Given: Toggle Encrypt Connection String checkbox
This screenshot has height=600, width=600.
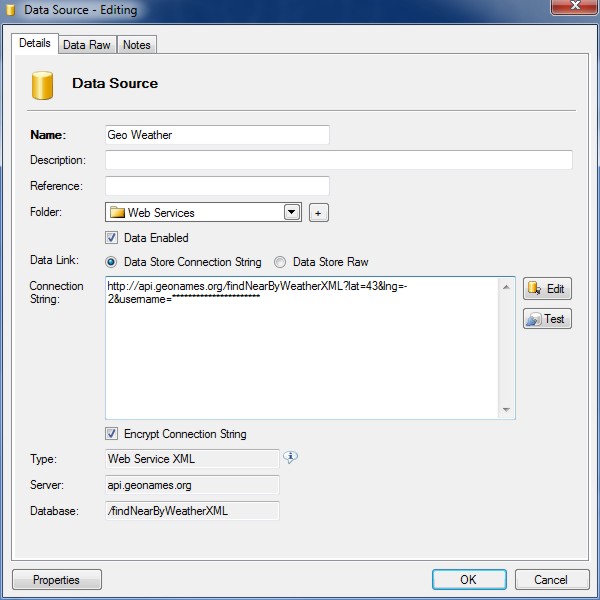Looking at the screenshot, I should coord(112,434).
